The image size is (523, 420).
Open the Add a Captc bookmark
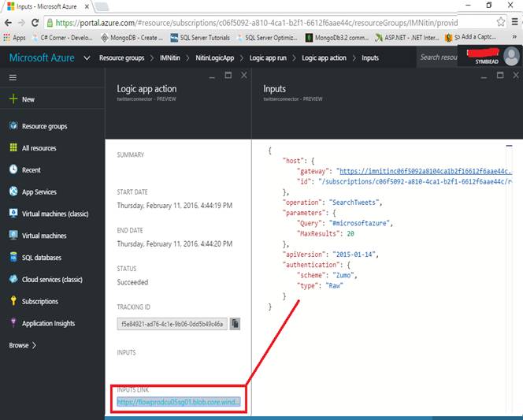(x=471, y=37)
